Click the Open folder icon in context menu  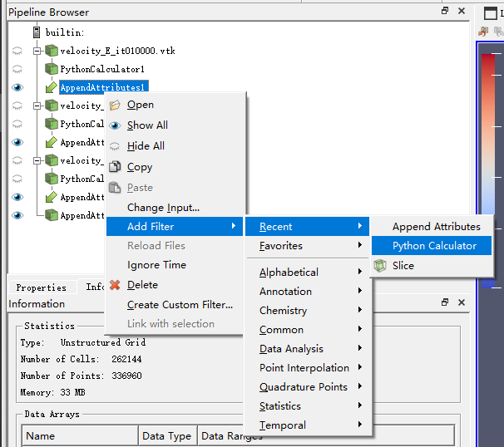pos(115,105)
